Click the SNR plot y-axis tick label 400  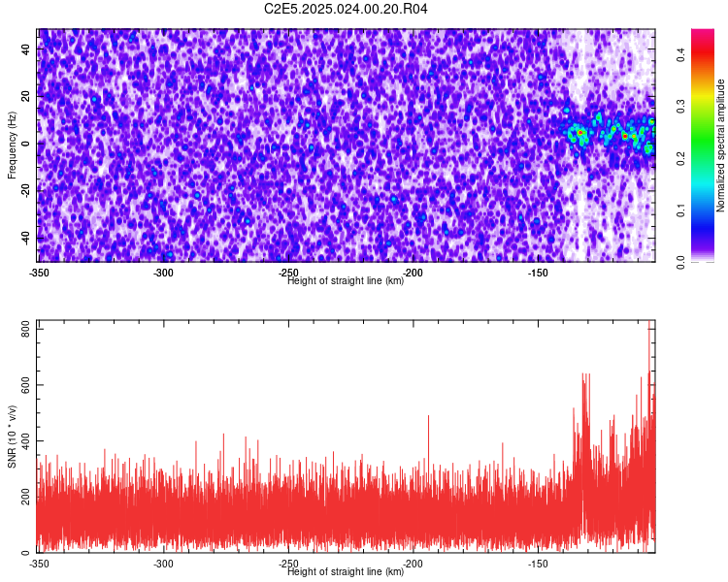[x=26, y=441]
